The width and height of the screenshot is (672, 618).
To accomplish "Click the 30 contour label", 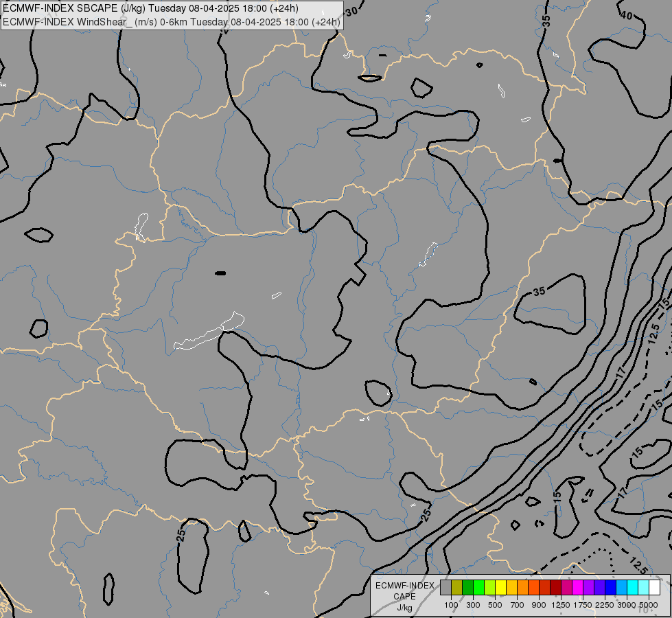I will (351, 12).
